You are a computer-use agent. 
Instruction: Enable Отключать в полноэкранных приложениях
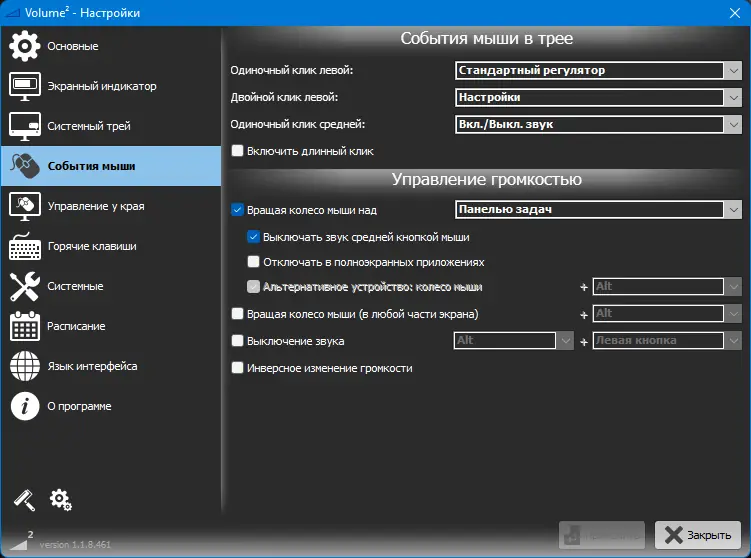click(x=253, y=262)
